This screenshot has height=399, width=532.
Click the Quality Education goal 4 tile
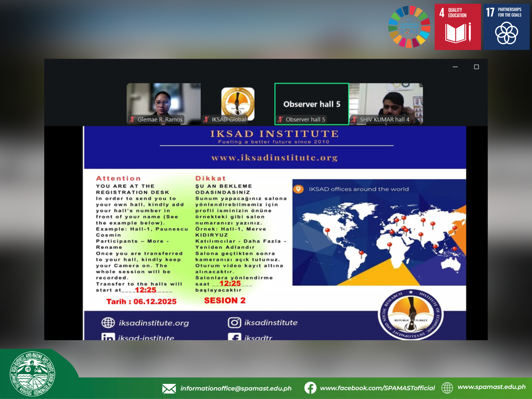pyautogui.click(x=457, y=27)
